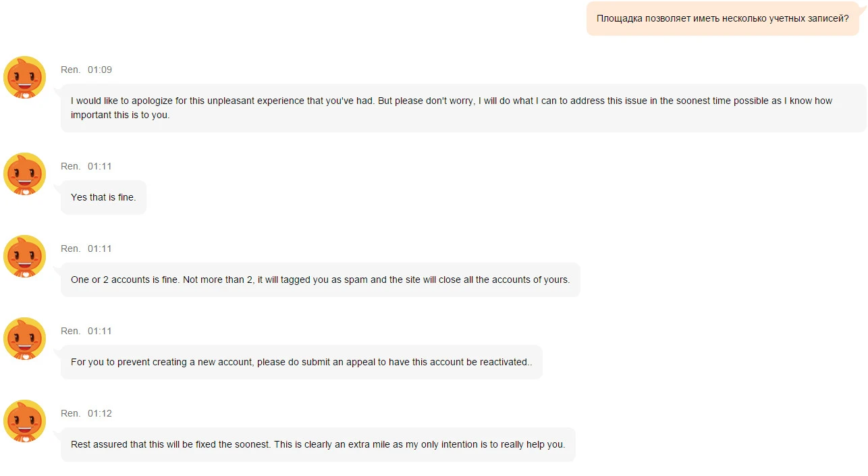Click the 01:09 timestamp
This screenshot has height=476, width=868.
100,70
